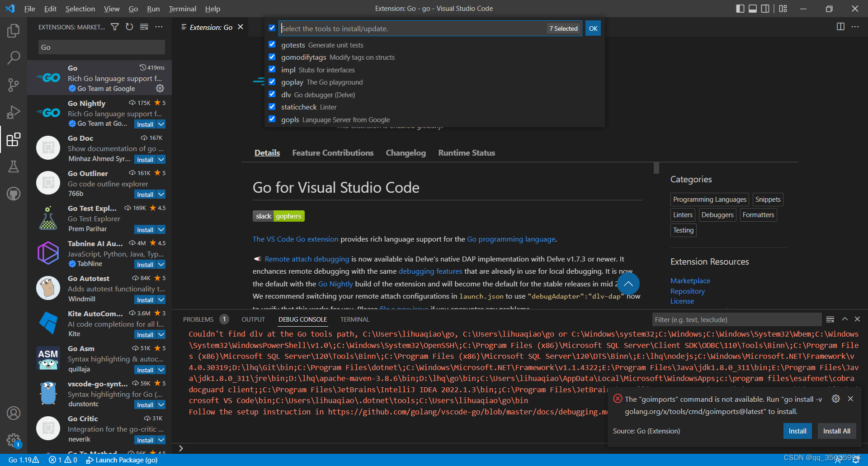Open the Repository resource link

[x=687, y=291]
